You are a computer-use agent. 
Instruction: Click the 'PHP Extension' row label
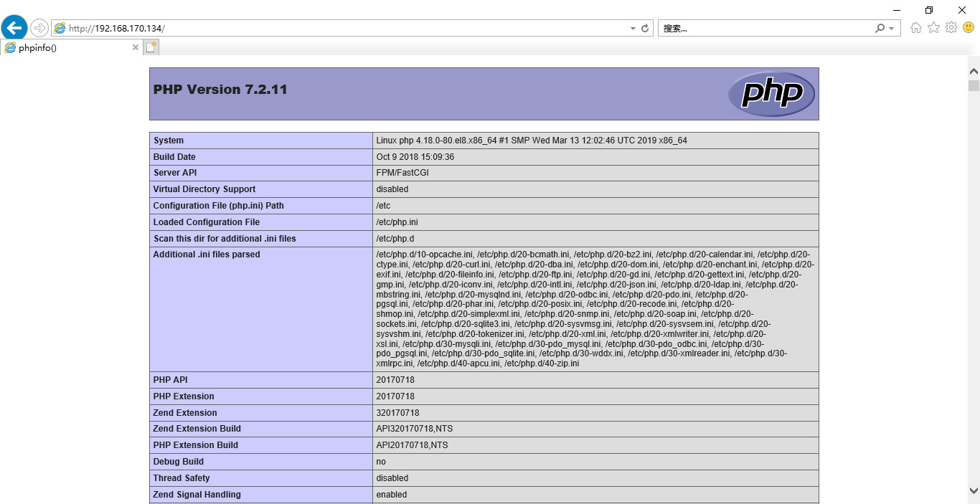tap(184, 396)
